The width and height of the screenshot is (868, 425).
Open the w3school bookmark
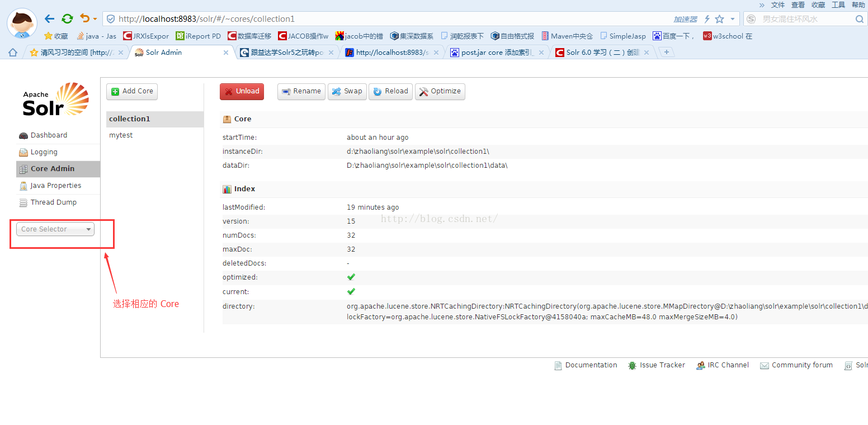coord(728,36)
